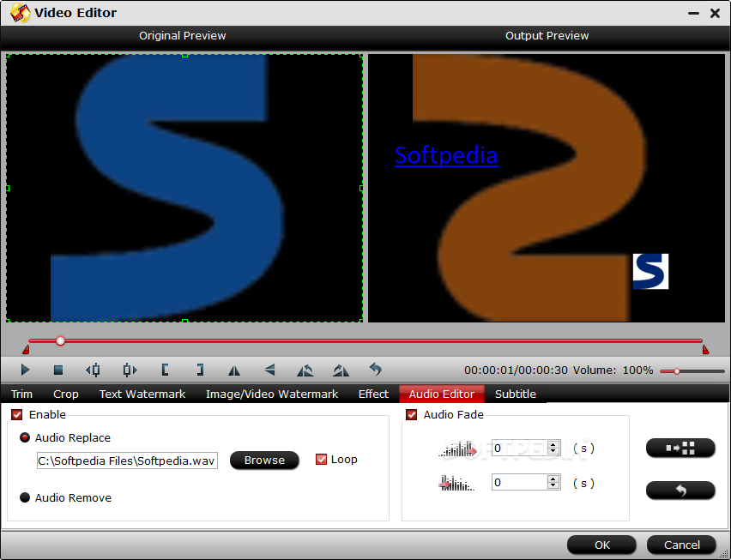
Task: Increase the fade-out seconds value
Action: [x=553, y=479]
